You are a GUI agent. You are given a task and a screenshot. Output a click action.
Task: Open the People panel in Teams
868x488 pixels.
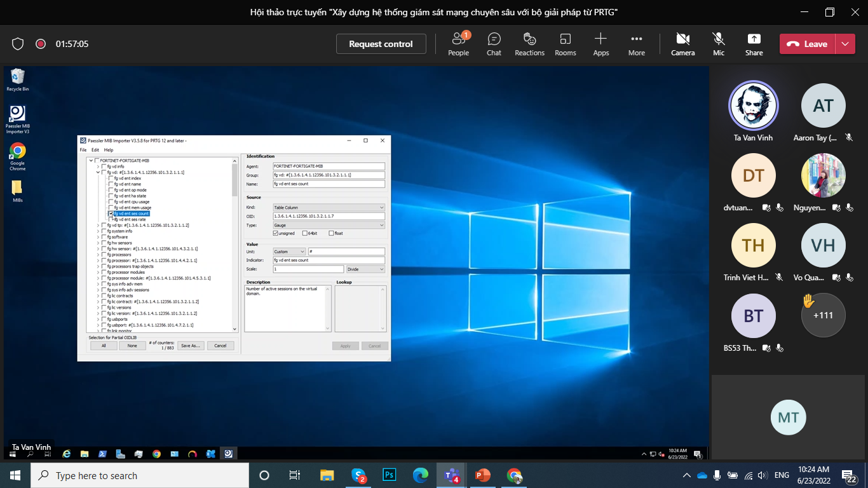click(x=458, y=44)
